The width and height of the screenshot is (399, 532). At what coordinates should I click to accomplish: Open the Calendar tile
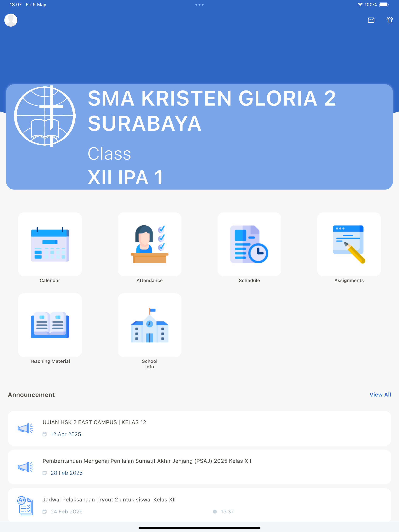point(50,244)
